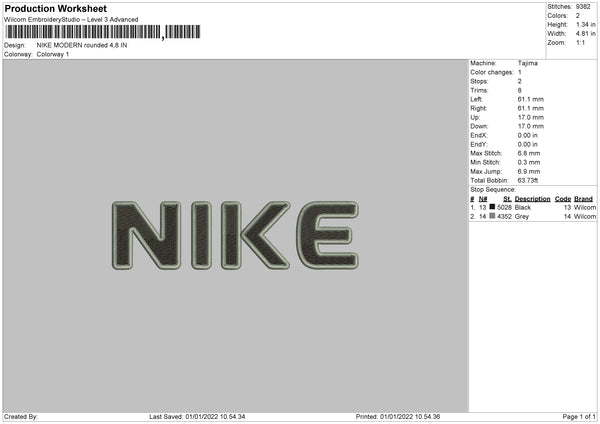Click the Brand column header
This screenshot has width=600, height=424.
pos(583,199)
